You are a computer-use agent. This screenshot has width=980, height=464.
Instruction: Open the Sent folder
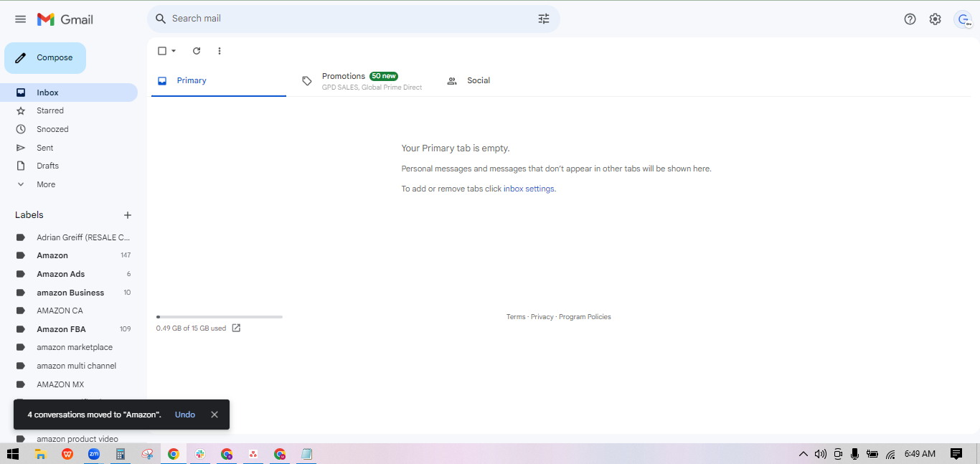[x=69, y=148]
